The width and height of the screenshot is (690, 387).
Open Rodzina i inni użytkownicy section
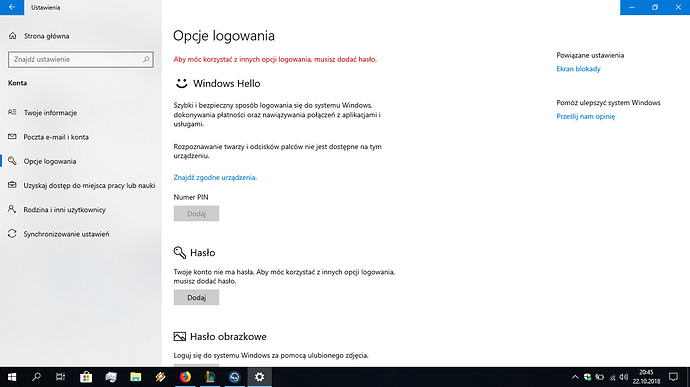click(x=81, y=210)
